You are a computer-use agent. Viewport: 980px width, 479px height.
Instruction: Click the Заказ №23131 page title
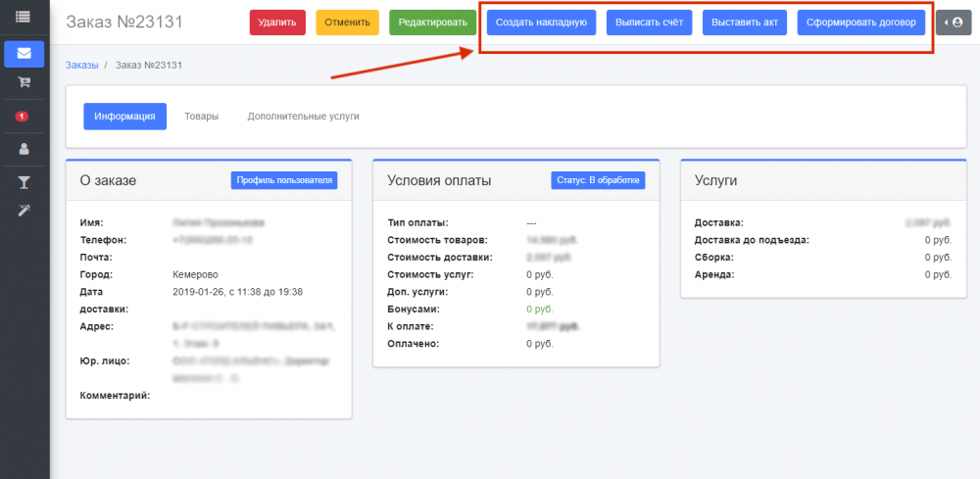pyautogui.click(x=124, y=22)
